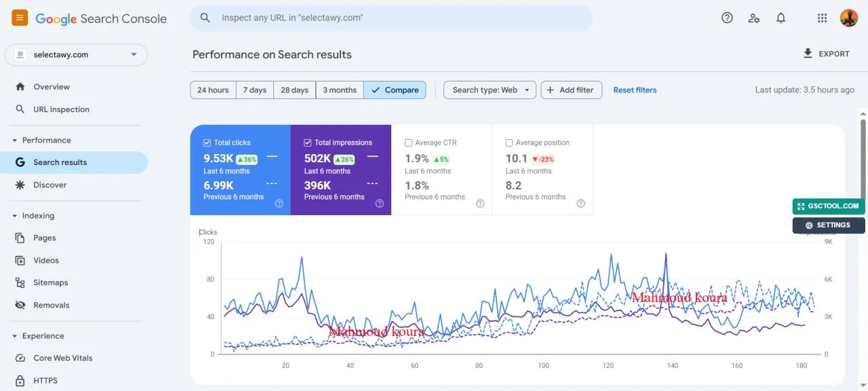868x391 pixels.
Task: Show help for Total clicks card
Action: pos(279,204)
